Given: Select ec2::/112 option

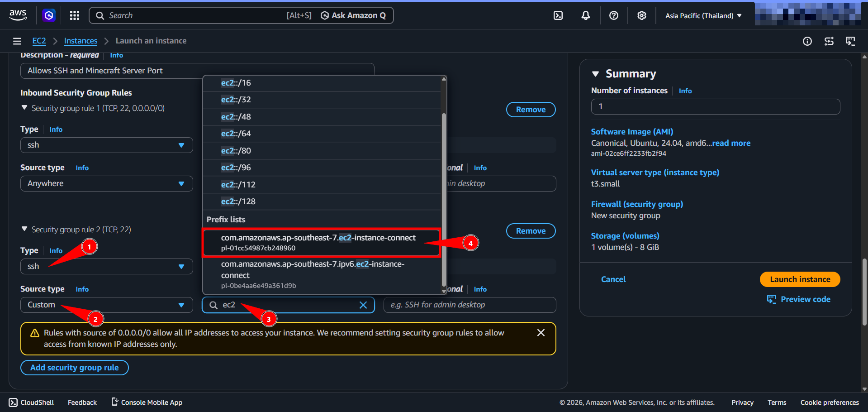Looking at the screenshot, I should pos(322,185).
